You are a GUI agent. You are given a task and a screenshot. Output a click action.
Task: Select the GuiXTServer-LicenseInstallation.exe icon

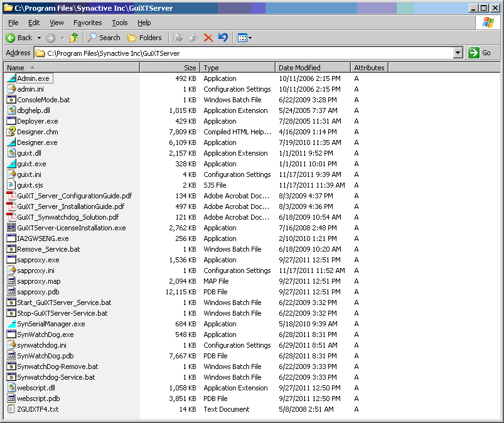(11, 228)
